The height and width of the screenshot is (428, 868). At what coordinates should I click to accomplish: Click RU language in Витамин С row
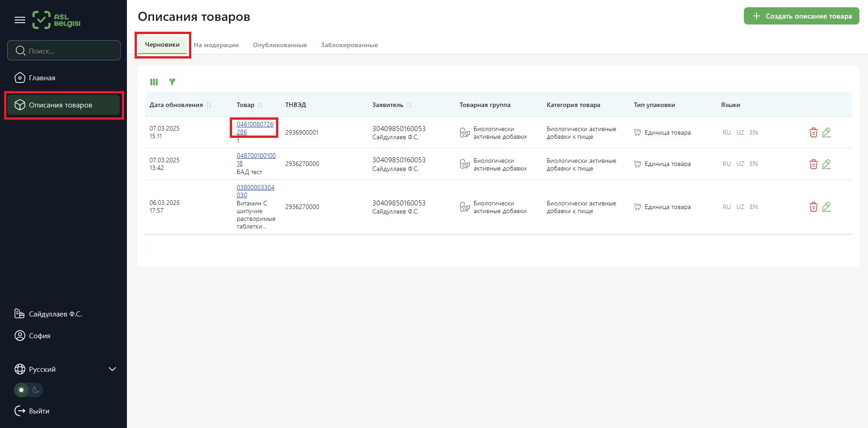pyautogui.click(x=727, y=207)
